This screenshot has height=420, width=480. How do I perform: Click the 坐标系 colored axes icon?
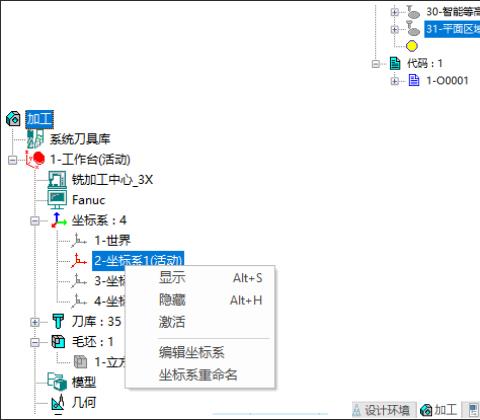click(59, 220)
